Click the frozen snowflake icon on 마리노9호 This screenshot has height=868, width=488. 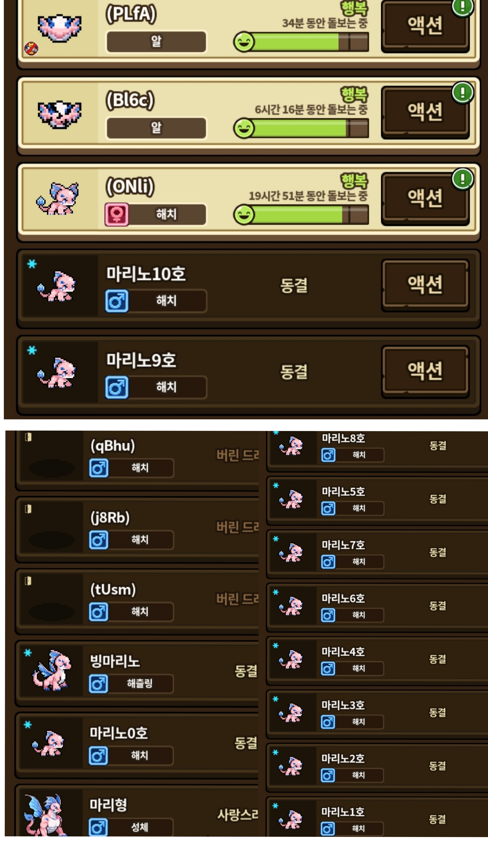(32, 350)
